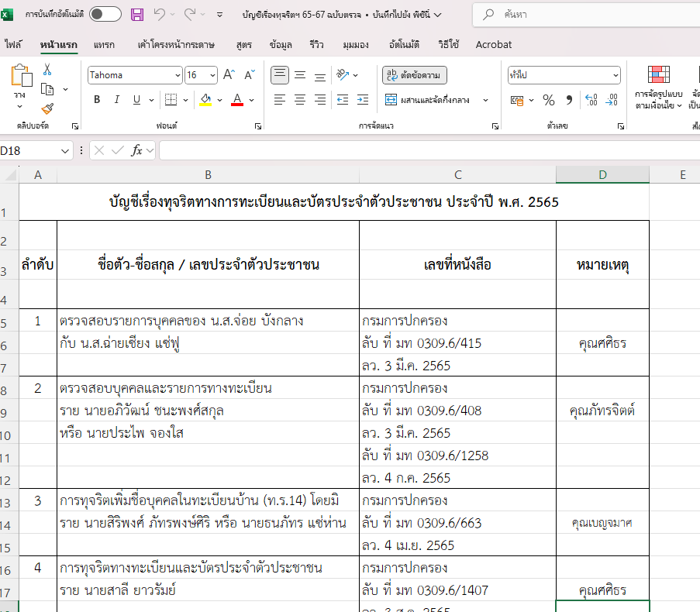
Task: Click the Insert Function fx icon
Action: tap(136, 150)
